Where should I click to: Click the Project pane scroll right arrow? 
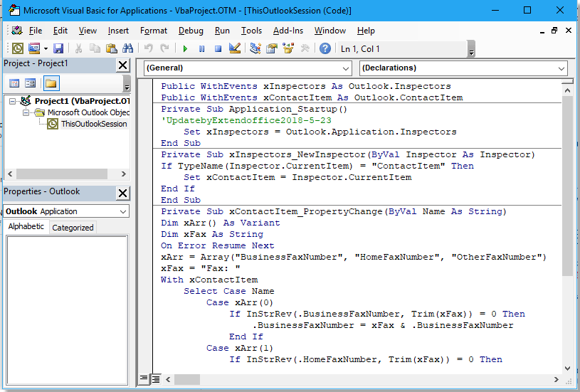(x=124, y=174)
